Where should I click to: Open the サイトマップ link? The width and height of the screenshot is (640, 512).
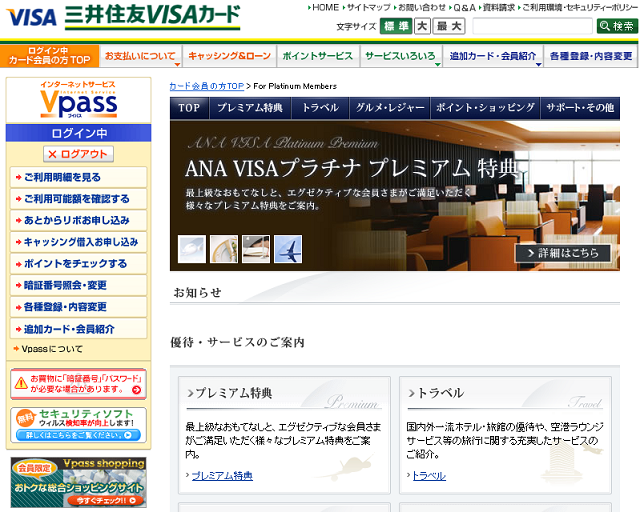coord(367,7)
